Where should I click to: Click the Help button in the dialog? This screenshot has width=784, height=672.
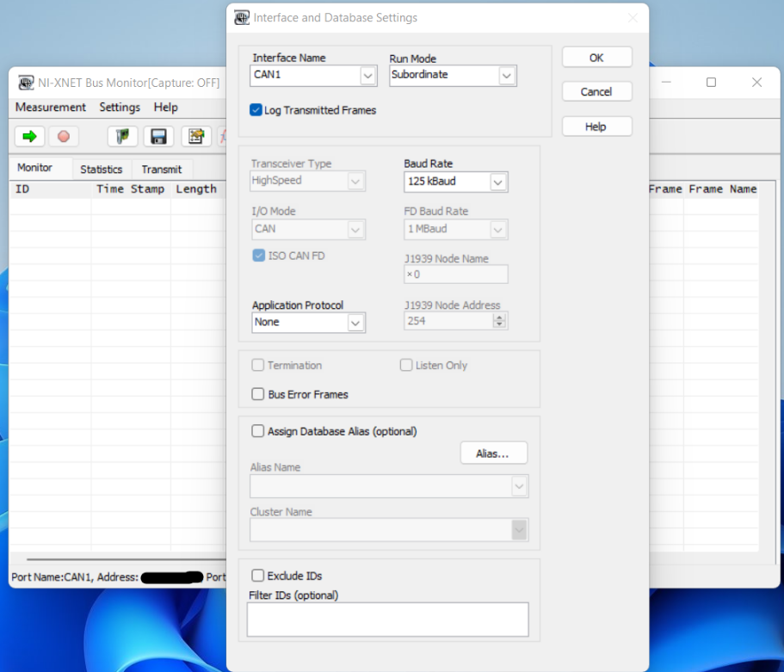pos(597,126)
